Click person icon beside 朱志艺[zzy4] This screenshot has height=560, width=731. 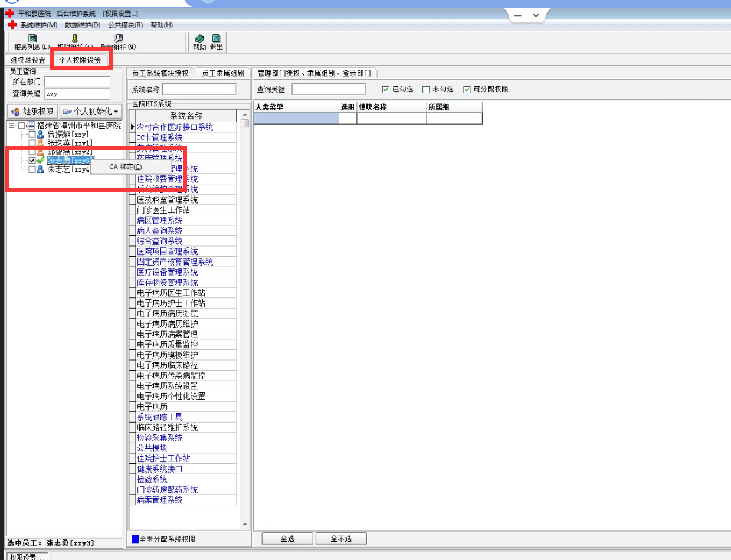(x=40, y=169)
